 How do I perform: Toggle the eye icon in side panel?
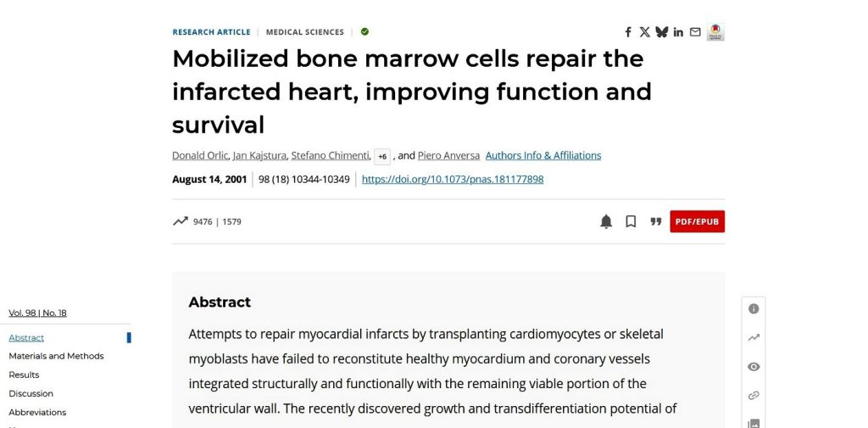tap(754, 366)
